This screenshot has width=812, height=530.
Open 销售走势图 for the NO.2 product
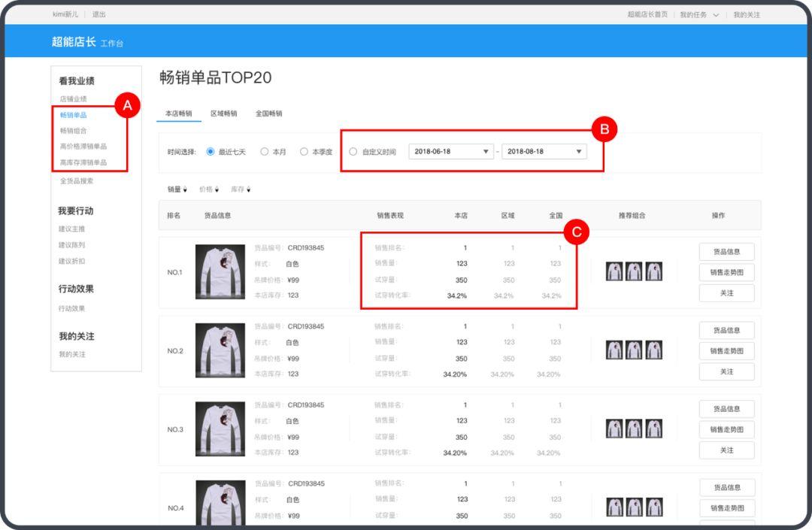click(726, 351)
